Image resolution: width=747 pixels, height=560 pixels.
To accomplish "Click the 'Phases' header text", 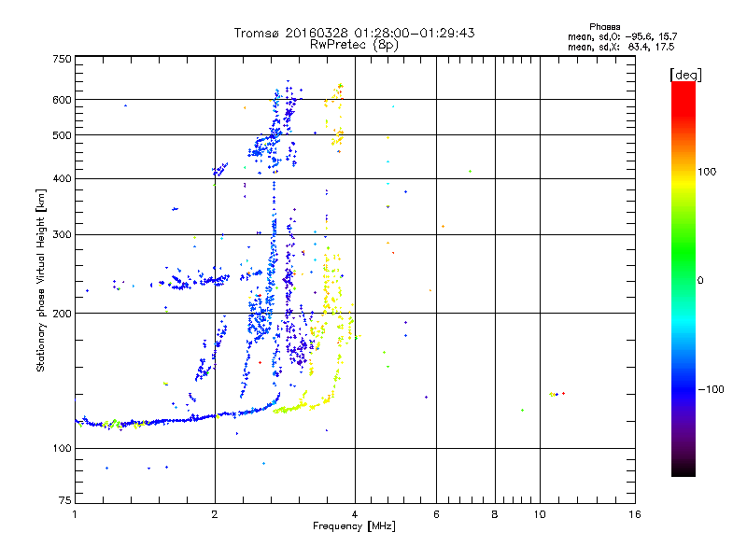I will click(604, 27).
